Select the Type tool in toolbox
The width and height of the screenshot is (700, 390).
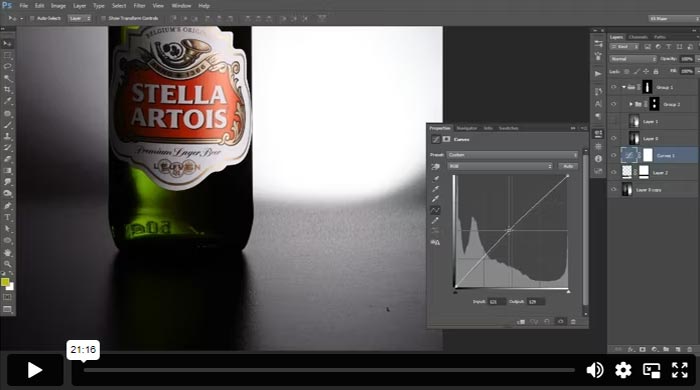[7, 217]
